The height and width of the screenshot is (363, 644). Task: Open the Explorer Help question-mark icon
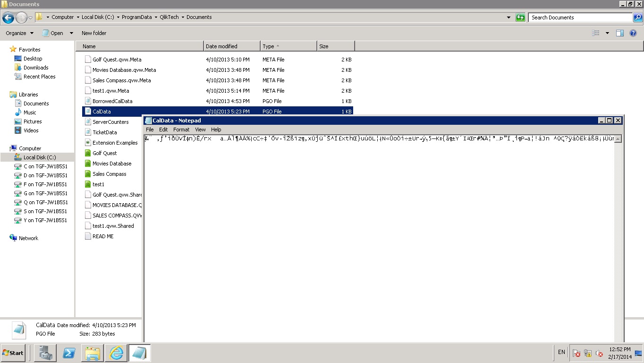click(x=634, y=33)
